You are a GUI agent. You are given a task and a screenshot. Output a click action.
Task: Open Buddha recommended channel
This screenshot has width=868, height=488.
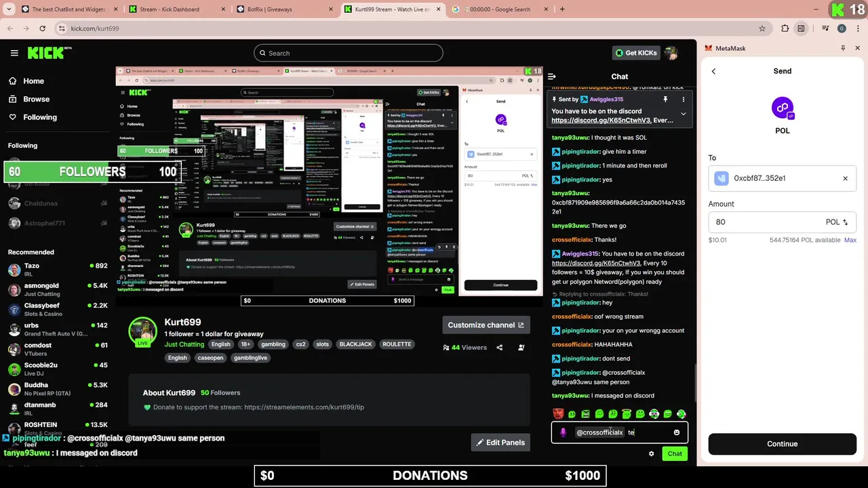(58, 389)
